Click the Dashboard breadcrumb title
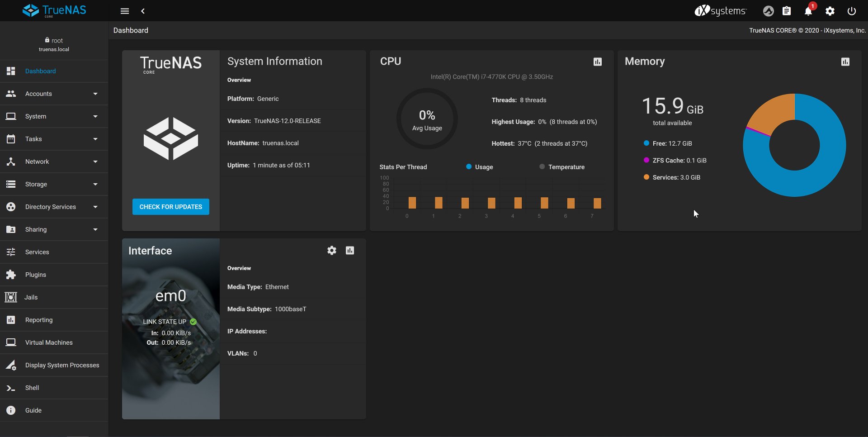The height and width of the screenshot is (437, 868). pyautogui.click(x=131, y=30)
